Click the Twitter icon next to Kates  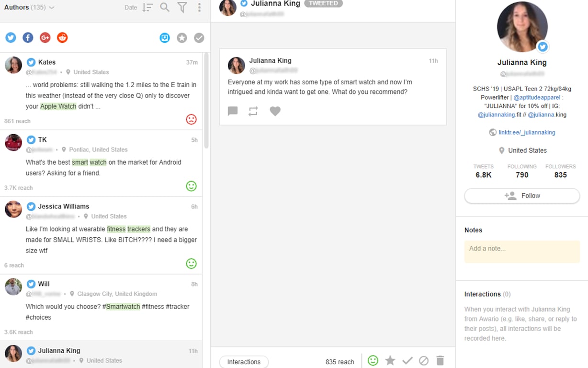(31, 62)
